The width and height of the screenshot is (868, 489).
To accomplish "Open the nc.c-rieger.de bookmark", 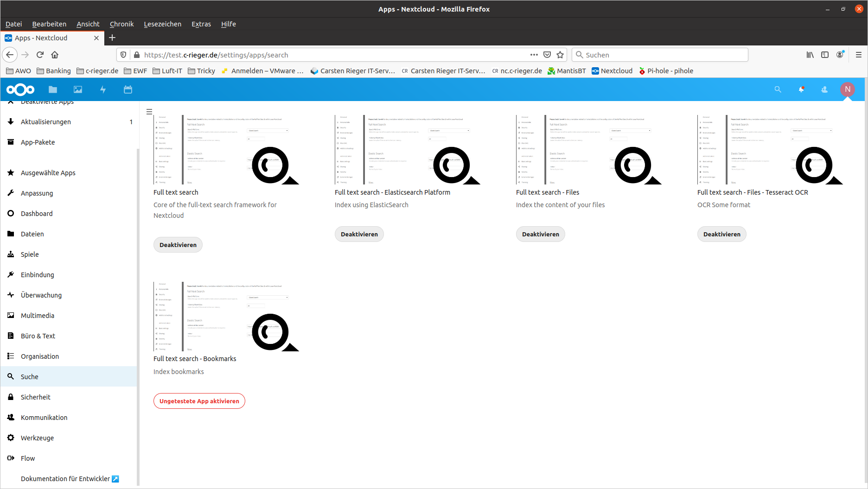I will [x=517, y=71].
